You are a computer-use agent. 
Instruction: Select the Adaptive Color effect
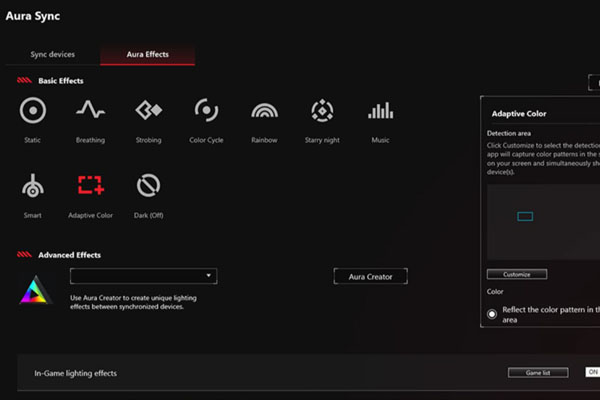pos(90,185)
